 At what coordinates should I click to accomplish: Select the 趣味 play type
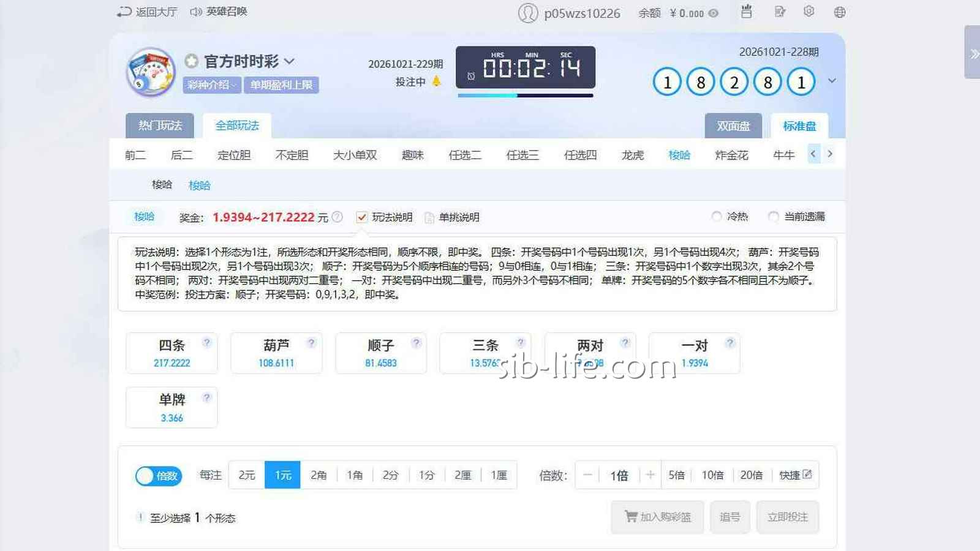[x=413, y=155]
